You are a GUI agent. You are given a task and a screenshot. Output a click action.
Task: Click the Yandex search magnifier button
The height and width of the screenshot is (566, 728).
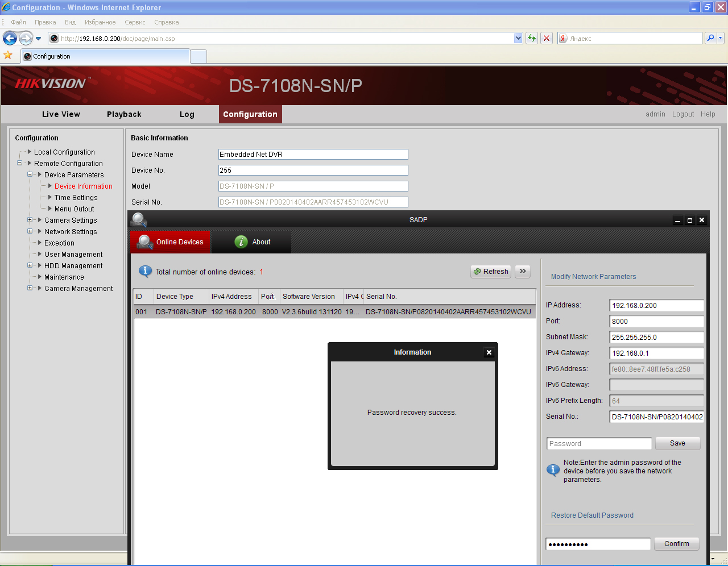pyautogui.click(x=710, y=38)
